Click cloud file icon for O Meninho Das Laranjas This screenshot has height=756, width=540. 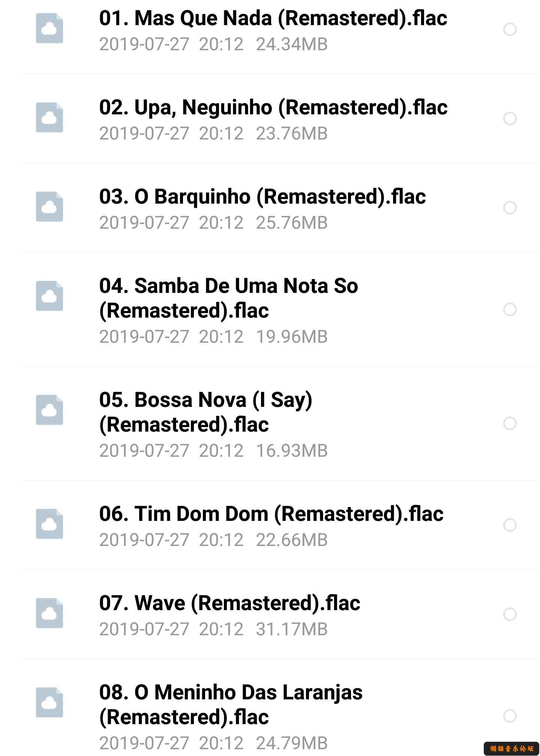pyautogui.click(x=49, y=702)
